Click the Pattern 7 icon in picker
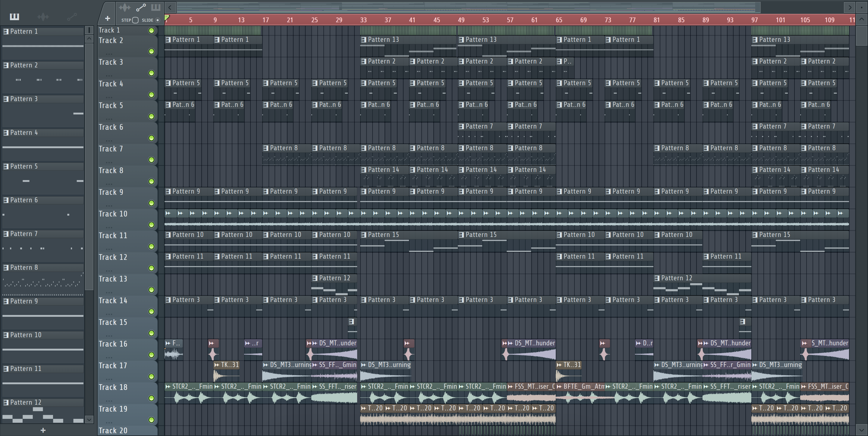The width and height of the screenshot is (868, 436). [6, 234]
